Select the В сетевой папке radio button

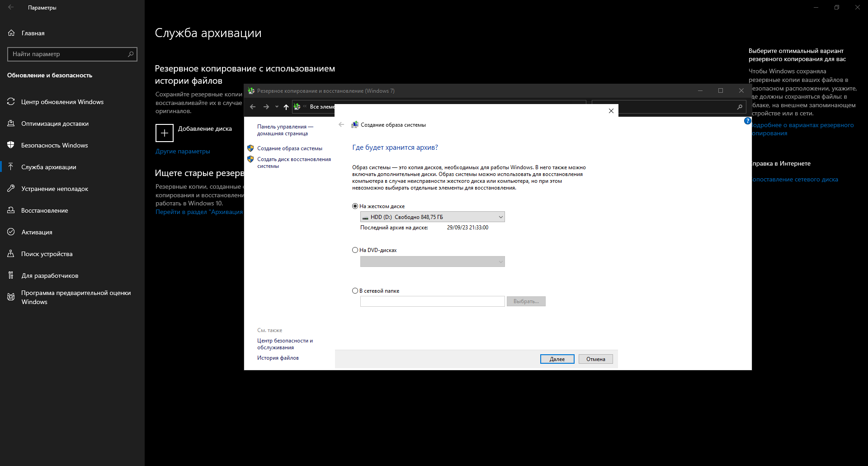355,291
